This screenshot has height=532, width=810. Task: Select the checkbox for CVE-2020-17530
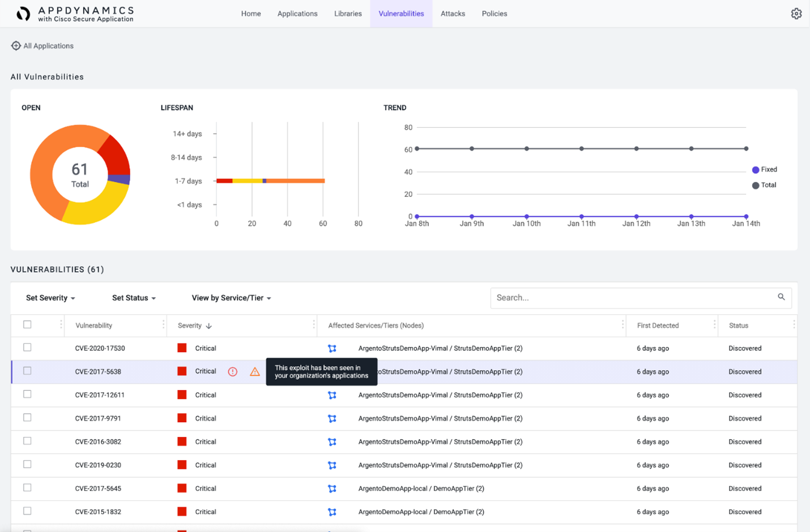[27, 348]
